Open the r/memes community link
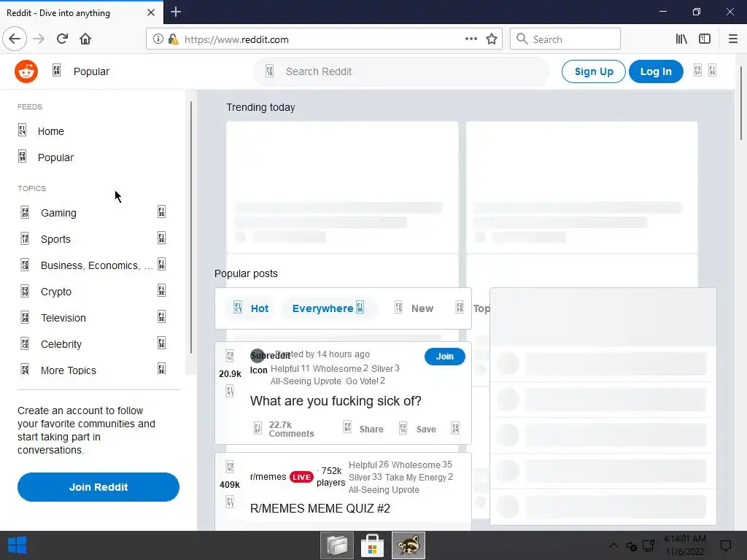This screenshot has width=747, height=560. (x=268, y=477)
